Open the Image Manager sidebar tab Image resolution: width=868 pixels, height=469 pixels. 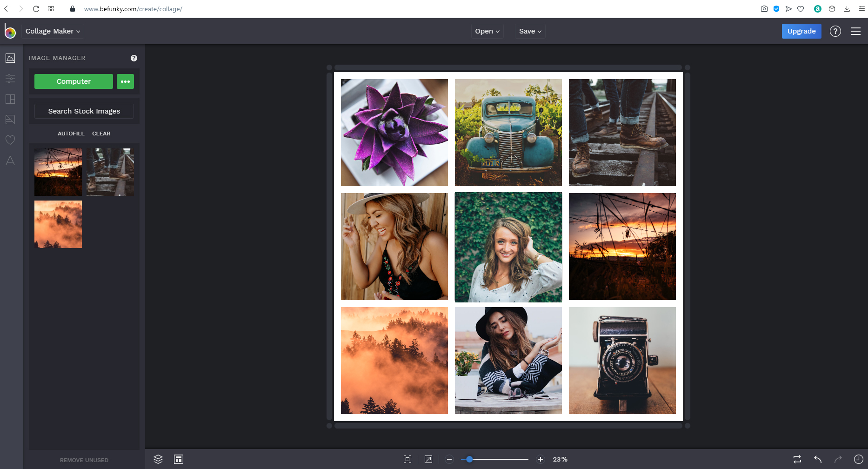[x=10, y=58]
